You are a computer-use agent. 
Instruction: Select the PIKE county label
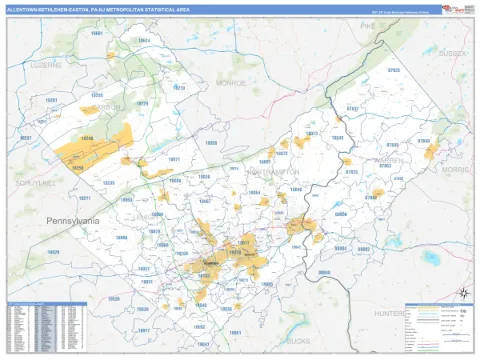[x=368, y=26]
